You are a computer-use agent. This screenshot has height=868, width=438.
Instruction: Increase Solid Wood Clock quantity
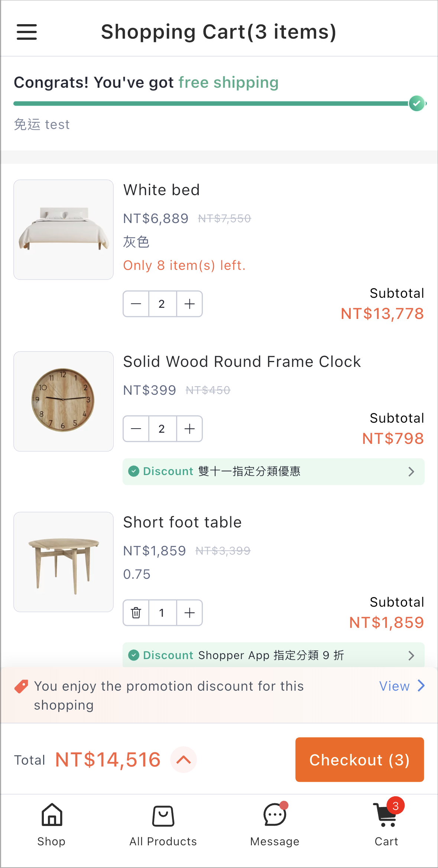click(189, 429)
